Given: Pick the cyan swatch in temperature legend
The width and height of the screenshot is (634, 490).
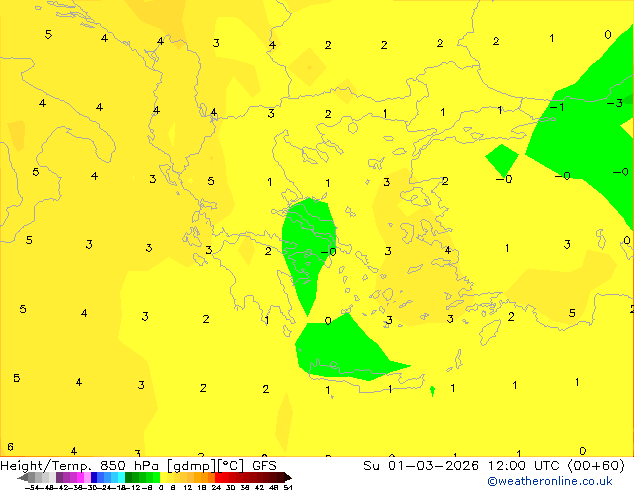Looking at the screenshot, I should click(121, 477).
